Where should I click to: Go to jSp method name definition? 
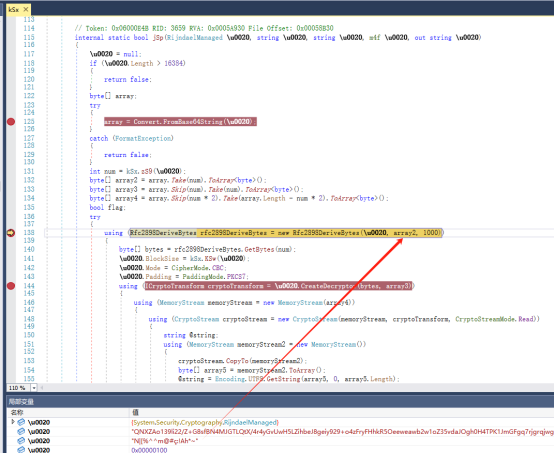point(158,37)
